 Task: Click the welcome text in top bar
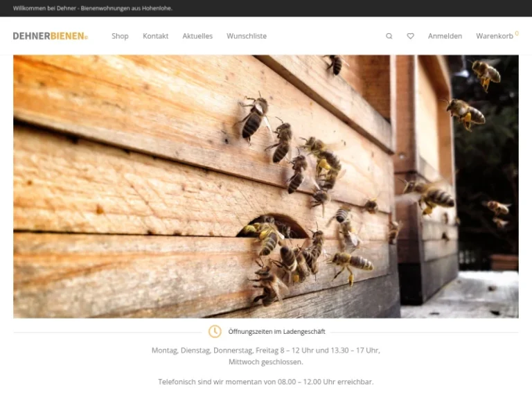93,8
